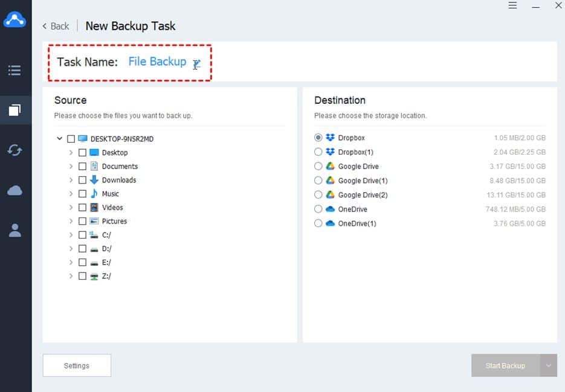
Task: Open the cloud storage sidebar icon
Action: coord(15,190)
